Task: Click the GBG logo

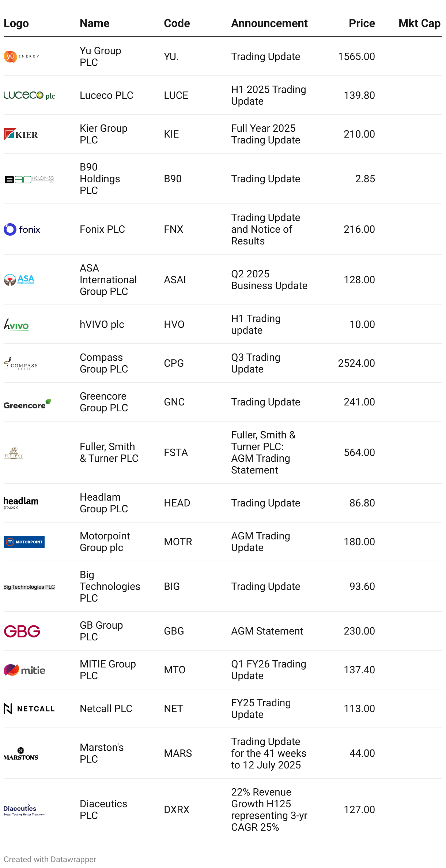Action: click(22, 631)
